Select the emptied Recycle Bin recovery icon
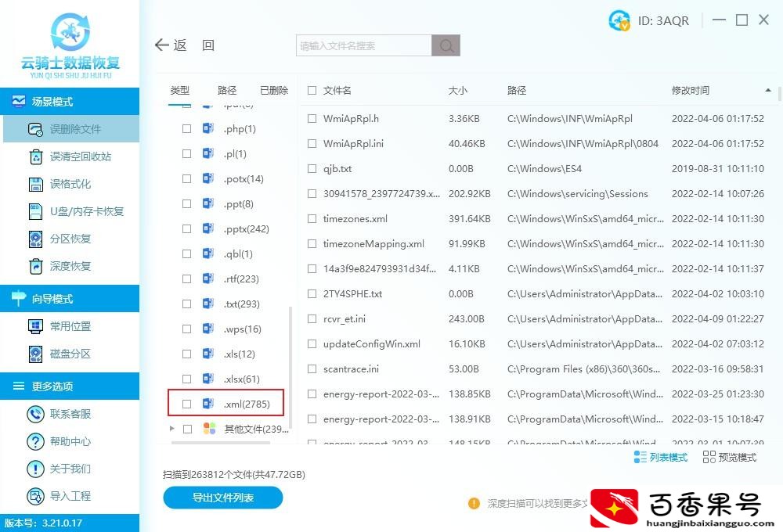 point(36,156)
